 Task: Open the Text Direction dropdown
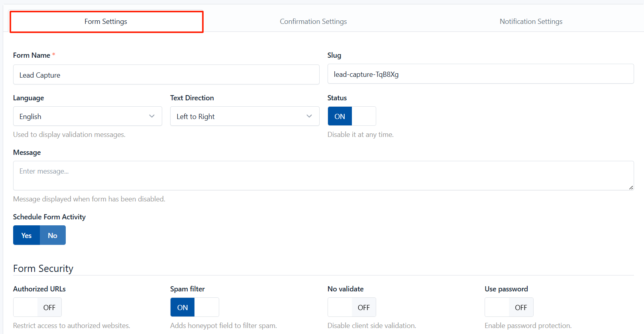[245, 116]
